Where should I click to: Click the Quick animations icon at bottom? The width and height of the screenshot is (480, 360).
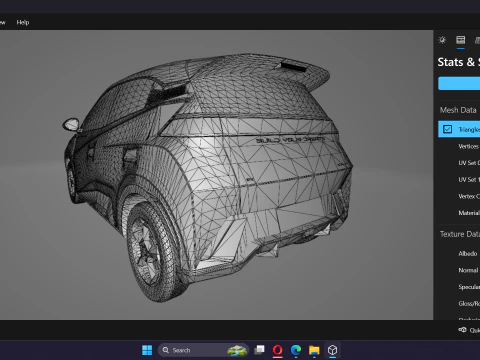(x=462, y=330)
